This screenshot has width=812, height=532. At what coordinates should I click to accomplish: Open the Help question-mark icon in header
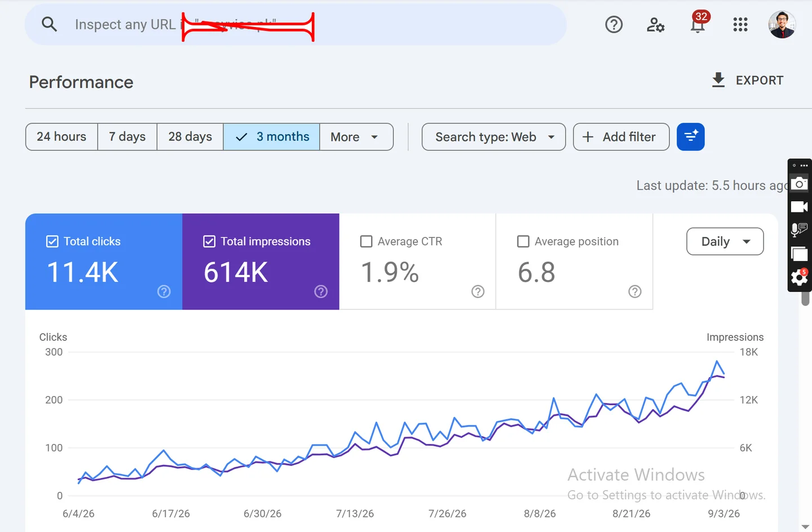[x=614, y=25]
